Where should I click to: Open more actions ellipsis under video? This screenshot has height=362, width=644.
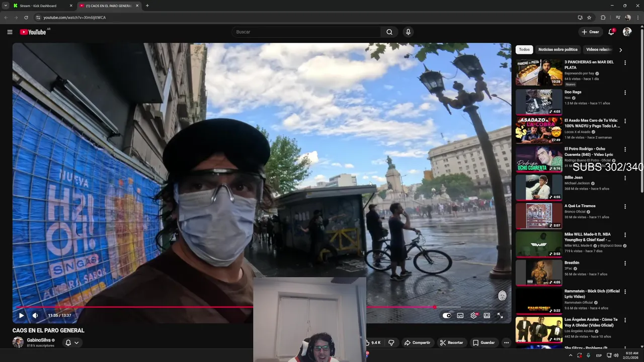click(506, 342)
